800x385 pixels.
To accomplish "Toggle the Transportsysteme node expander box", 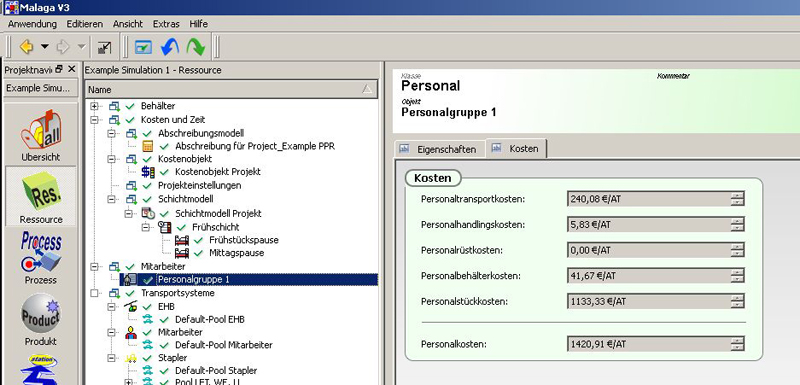I will coord(94,293).
